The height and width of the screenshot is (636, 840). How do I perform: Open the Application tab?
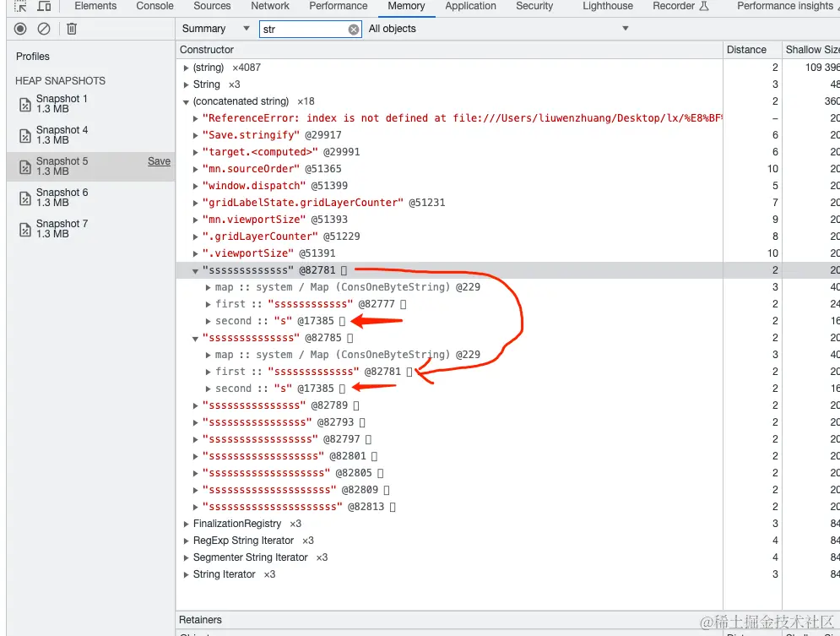tap(470, 6)
